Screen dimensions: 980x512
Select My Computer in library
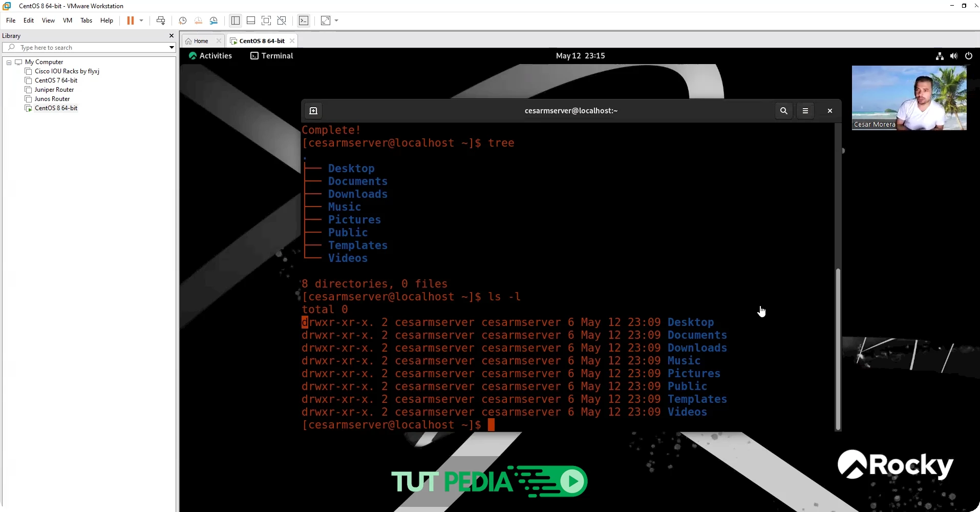[44, 62]
